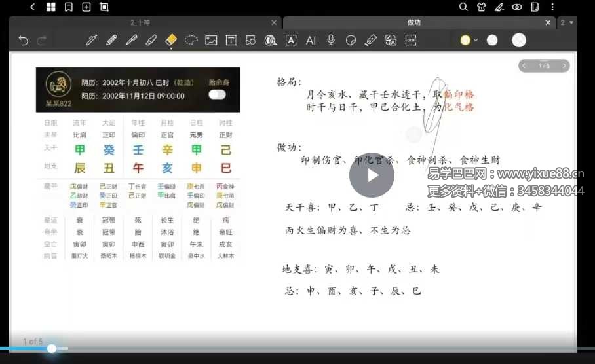Image resolution: width=595 pixels, height=364 pixels.
Task: Expand the yellow color dropdown arrow
Action: (476, 40)
